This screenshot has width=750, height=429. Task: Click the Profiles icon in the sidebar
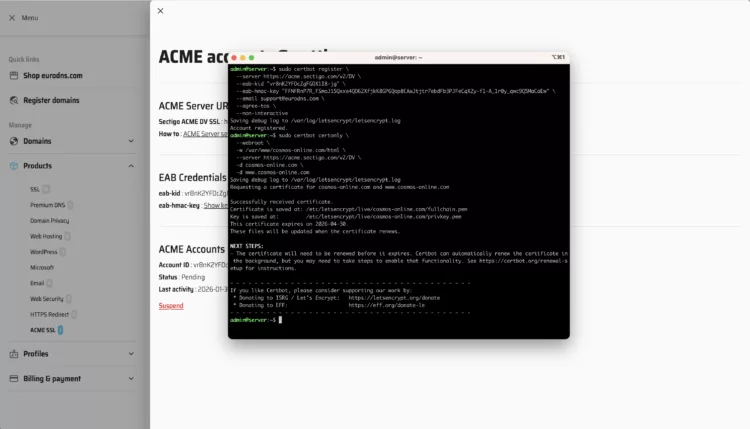[x=14, y=353]
